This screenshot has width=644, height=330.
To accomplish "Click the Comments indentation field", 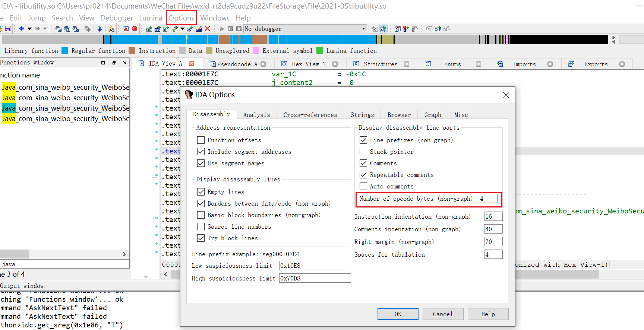I will (x=493, y=229).
